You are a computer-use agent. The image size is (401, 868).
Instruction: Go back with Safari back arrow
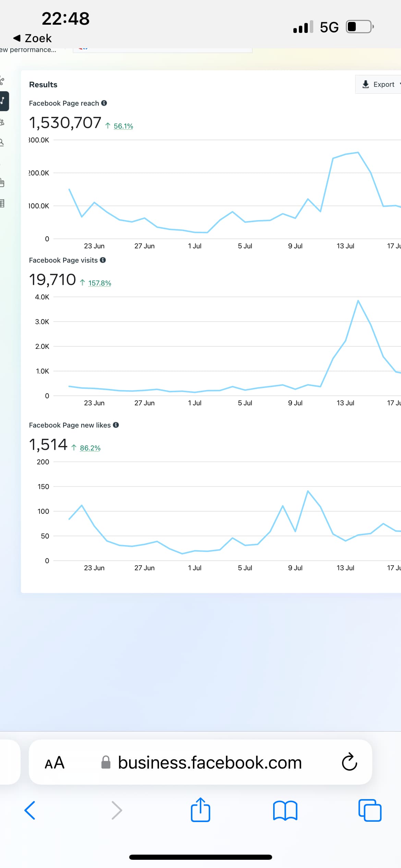(30, 810)
